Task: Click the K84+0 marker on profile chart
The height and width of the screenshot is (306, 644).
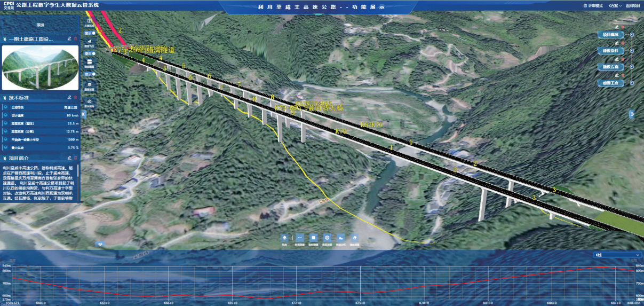Action: pos(552,303)
